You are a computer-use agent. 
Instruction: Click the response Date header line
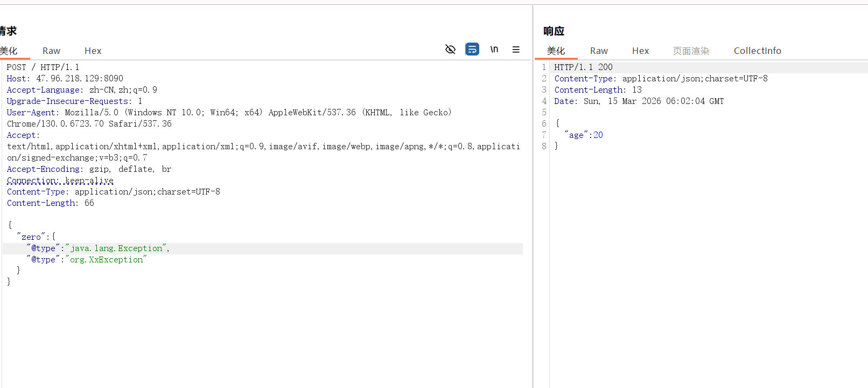639,101
